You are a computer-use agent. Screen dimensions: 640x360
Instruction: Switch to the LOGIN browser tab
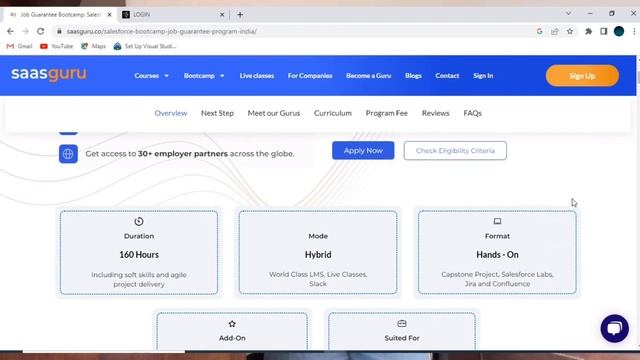[173, 15]
